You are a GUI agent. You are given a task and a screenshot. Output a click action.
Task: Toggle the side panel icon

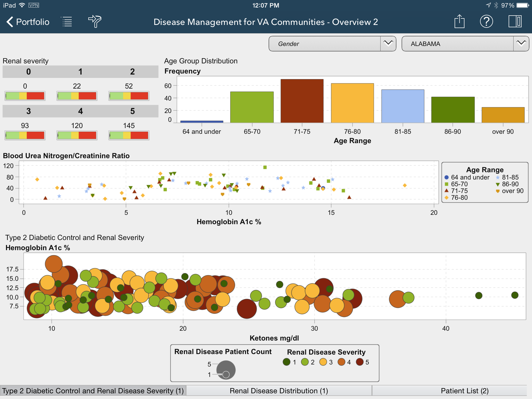(x=515, y=21)
